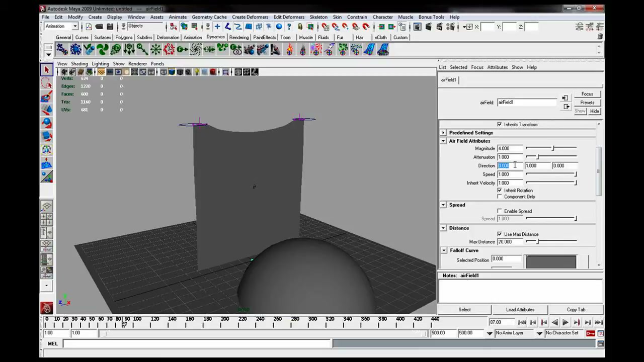The width and height of the screenshot is (644, 362).
Task: Click the Presets button
Action: point(587,103)
